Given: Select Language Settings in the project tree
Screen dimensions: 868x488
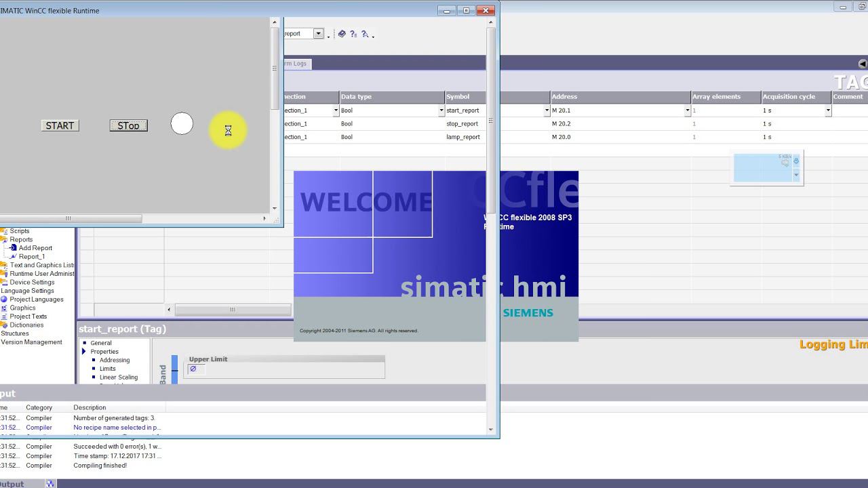Looking at the screenshot, I should [27, 291].
